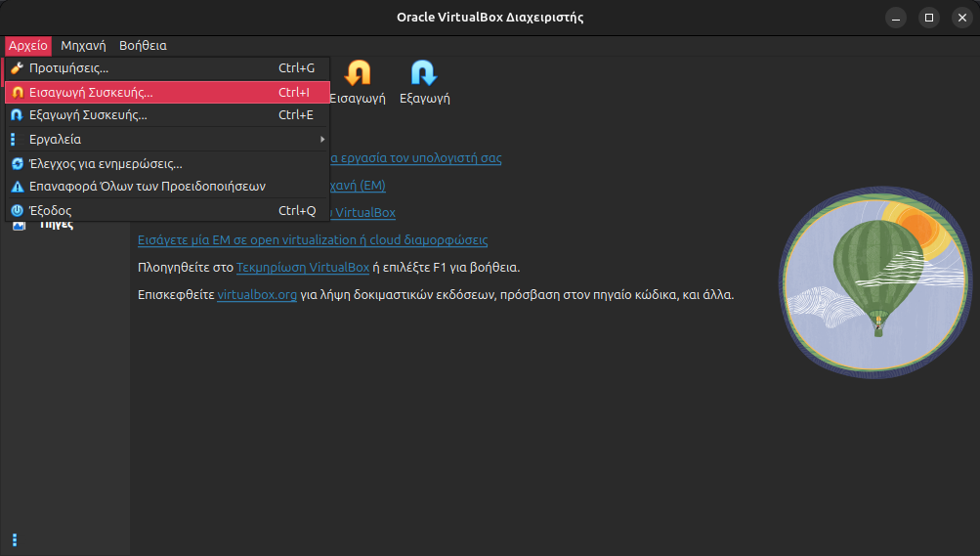
Task: Open the Βοήθεια menu
Action: click(143, 46)
